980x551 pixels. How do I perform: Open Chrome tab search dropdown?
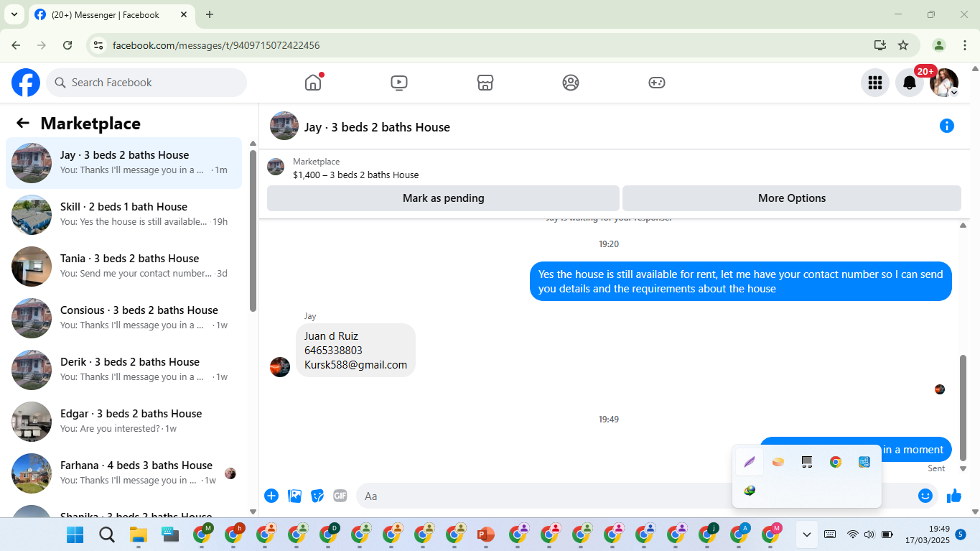point(14,14)
